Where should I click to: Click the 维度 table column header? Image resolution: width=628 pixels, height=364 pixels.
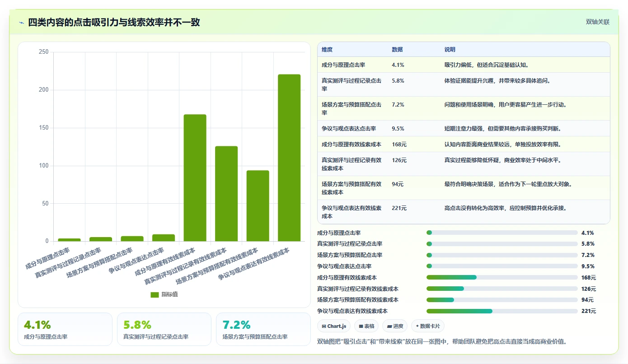click(327, 50)
